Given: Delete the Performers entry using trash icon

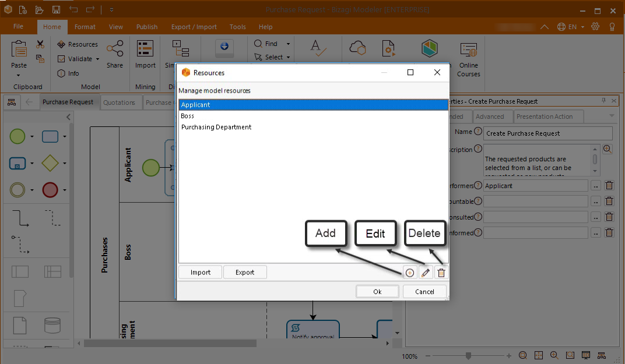Looking at the screenshot, I should (x=609, y=186).
